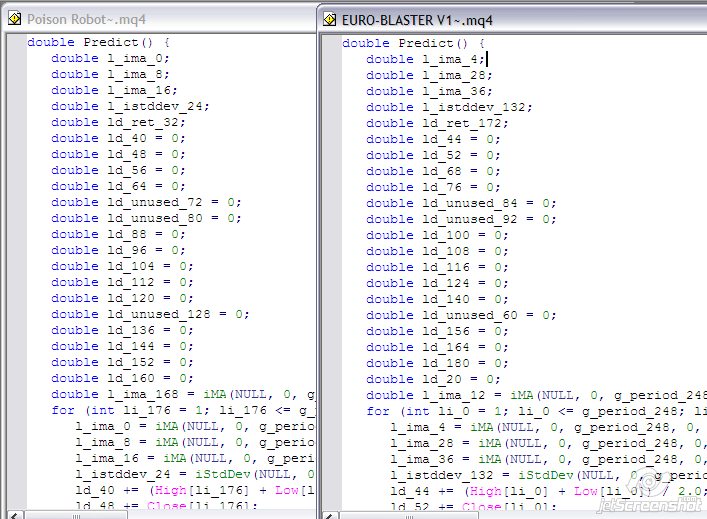Click 'l_ima_4;' declaration in EURO-BLASTER
This screenshot has width=707, height=519.
tap(454, 60)
